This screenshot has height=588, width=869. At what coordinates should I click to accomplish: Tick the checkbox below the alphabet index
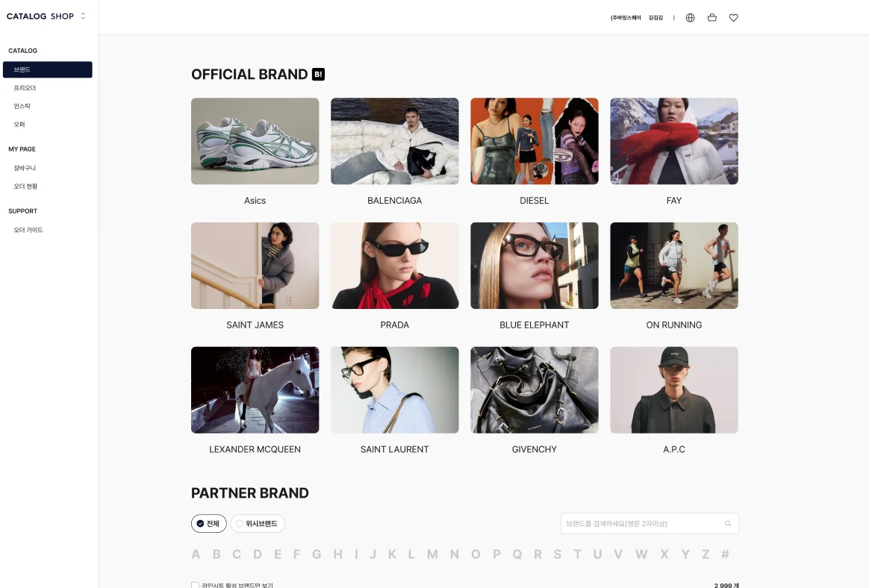195,585
